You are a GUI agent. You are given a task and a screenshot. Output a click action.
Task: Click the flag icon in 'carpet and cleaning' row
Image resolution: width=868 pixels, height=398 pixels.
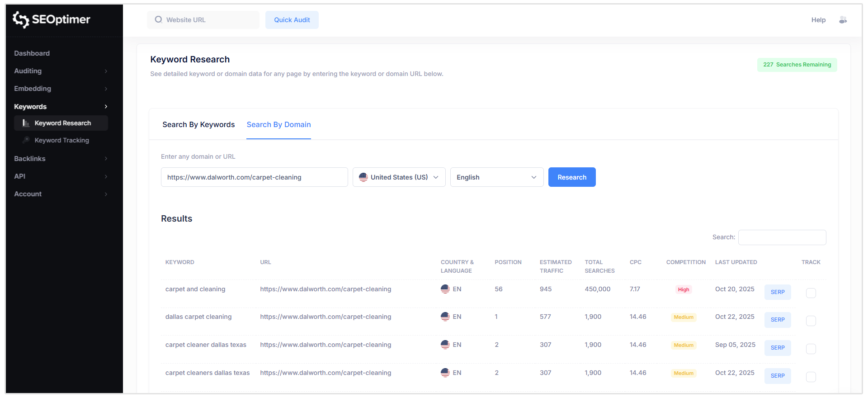[x=445, y=289]
